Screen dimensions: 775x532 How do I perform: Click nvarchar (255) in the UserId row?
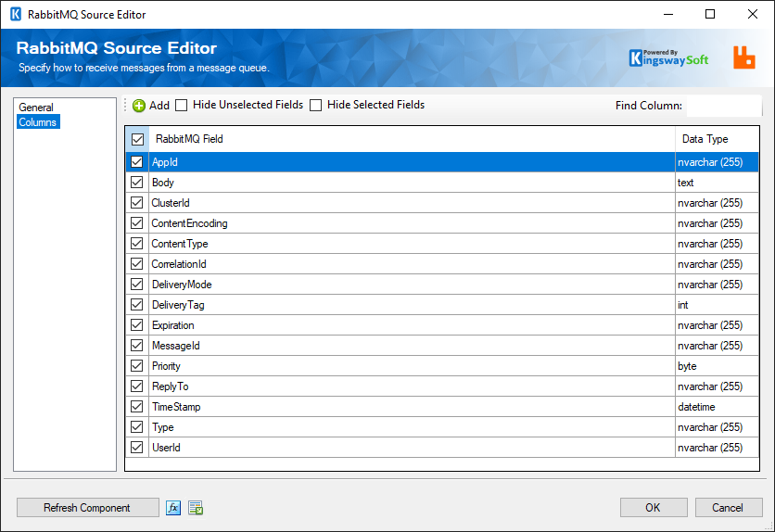tap(710, 448)
